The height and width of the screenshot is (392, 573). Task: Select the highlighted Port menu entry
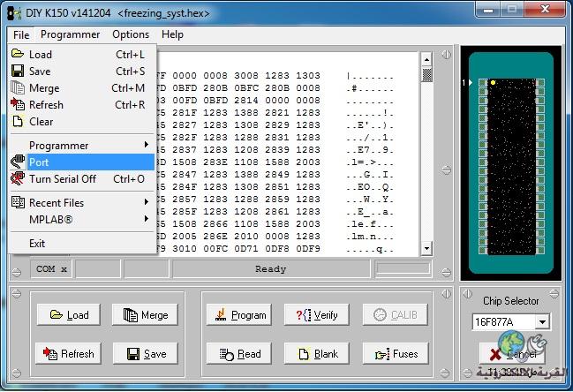click(83, 162)
